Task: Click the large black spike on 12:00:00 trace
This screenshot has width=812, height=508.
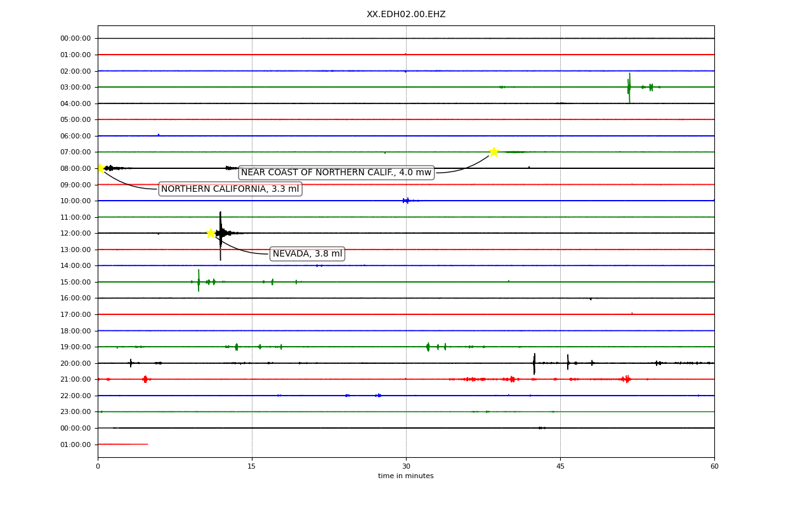Action: click(x=221, y=236)
